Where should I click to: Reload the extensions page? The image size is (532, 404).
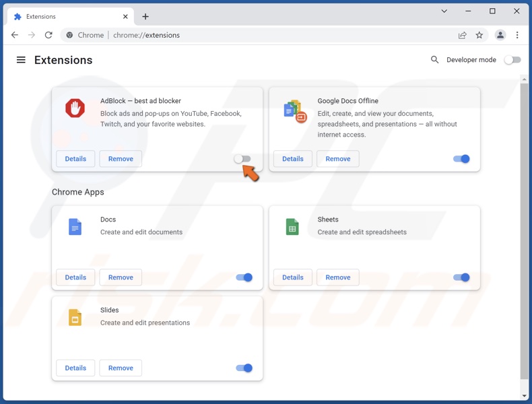[48, 35]
